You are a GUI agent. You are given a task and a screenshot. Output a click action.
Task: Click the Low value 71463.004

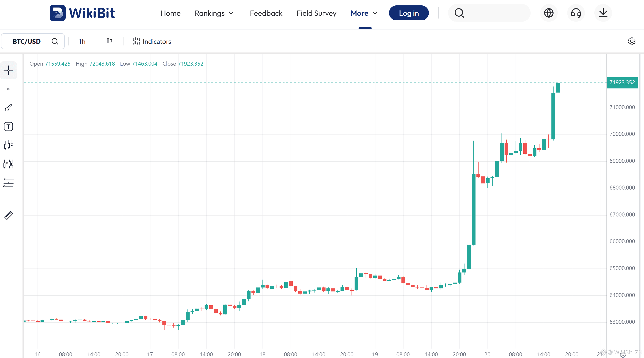[145, 64]
